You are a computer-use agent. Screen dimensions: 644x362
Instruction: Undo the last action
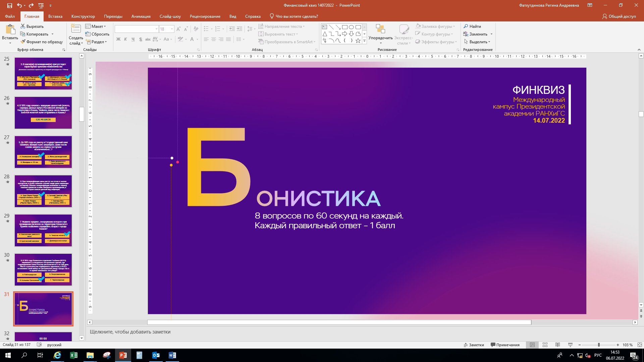[19, 5]
